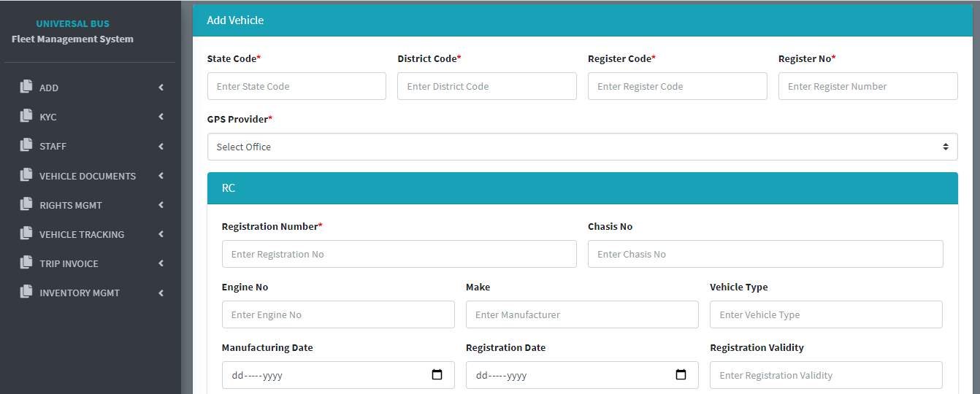
Task: Open the Manufacturing Date calendar picker icon
Action: pyautogui.click(x=437, y=375)
